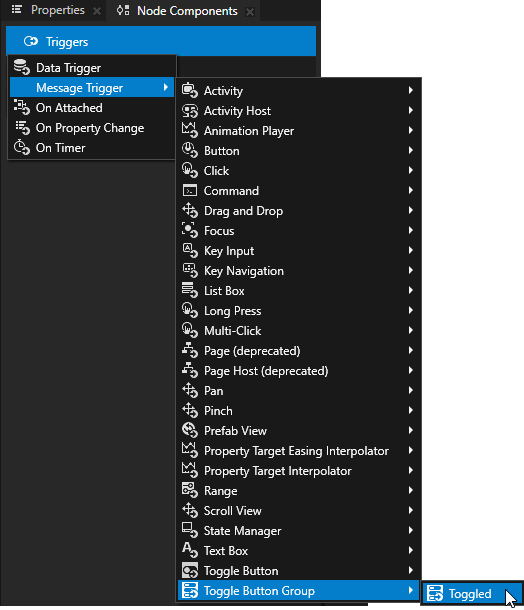Click the Range trigger icon
The width and height of the screenshot is (524, 610).
190,491
